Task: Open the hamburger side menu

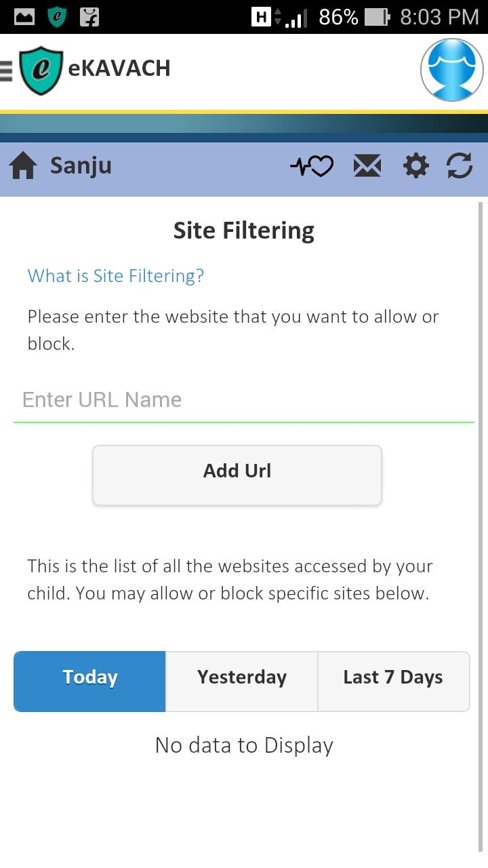Action: tap(6, 70)
